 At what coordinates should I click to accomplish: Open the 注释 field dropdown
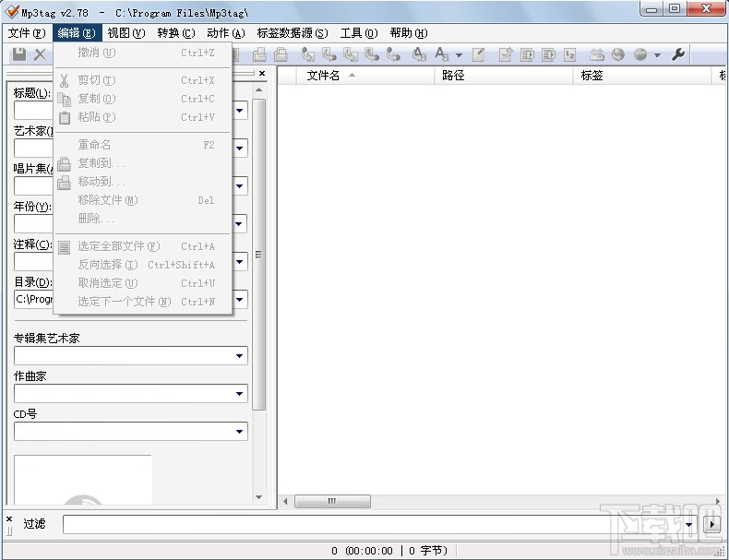click(239, 262)
